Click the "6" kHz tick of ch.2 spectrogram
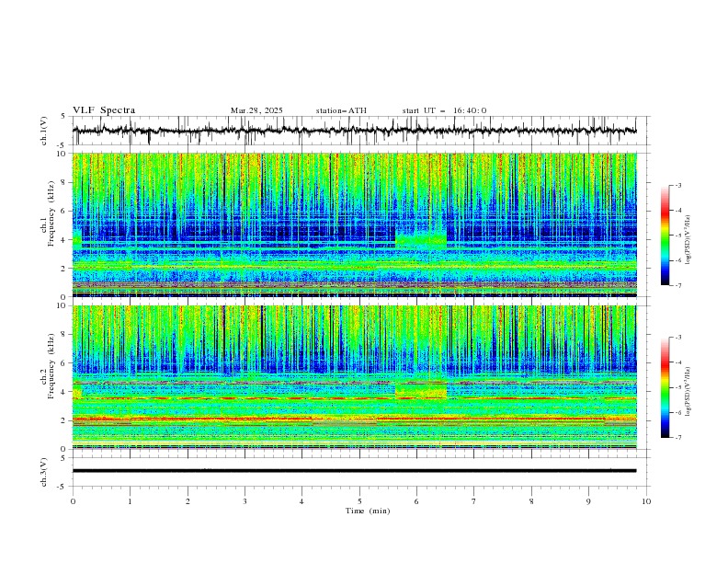Viewport: 728px width, 563px height. 64,363
